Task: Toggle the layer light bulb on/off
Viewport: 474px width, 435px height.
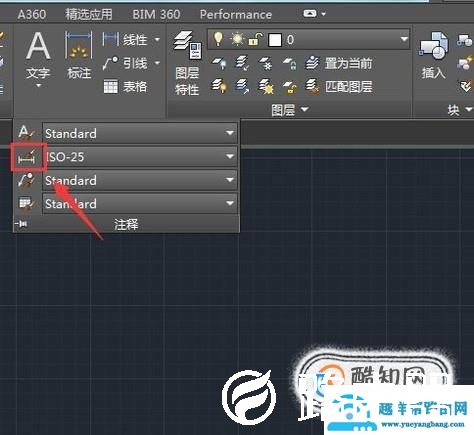Action: tap(218, 39)
